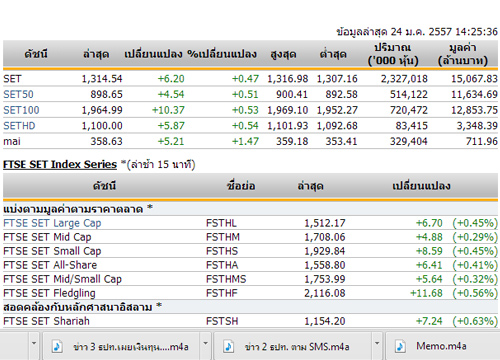
Task: Open dropdown arrow for ข่าว 3 download
Action: tap(206, 343)
